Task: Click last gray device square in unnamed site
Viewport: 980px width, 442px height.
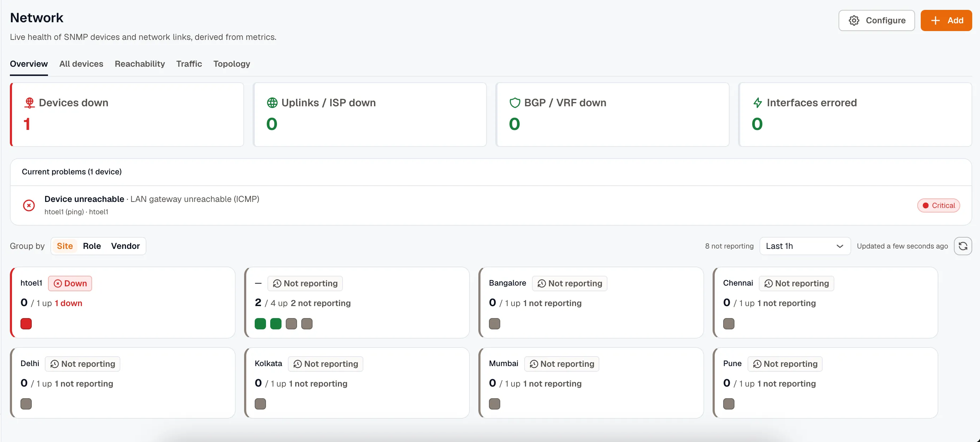Action: coord(307,324)
